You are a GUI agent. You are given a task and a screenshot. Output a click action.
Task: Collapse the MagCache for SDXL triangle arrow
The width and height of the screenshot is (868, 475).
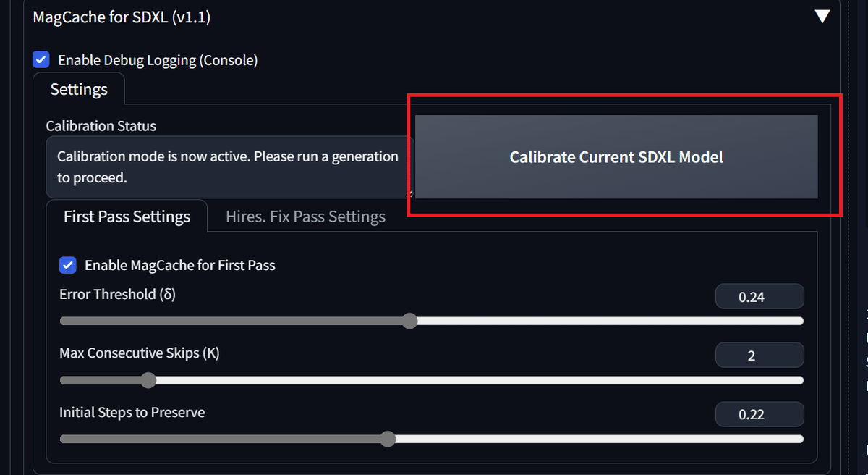pos(822,17)
